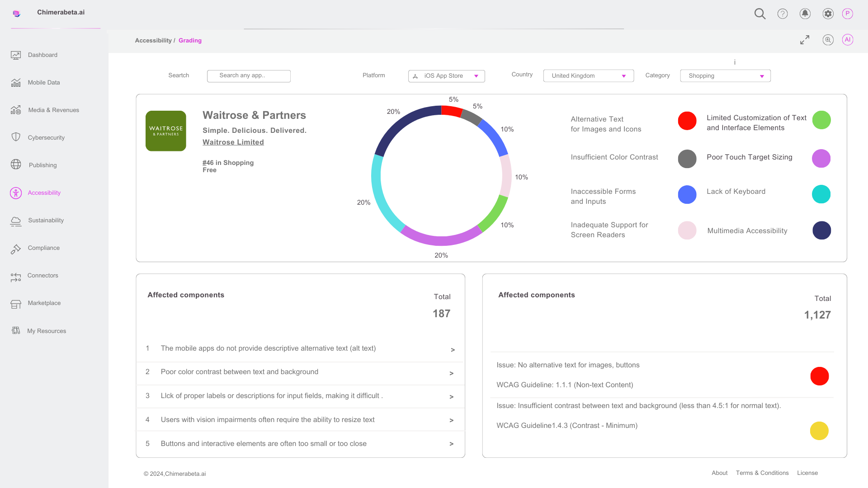Open the settings gear icon
The height and width of the screenshot is (488, 868).
point(828,14)
